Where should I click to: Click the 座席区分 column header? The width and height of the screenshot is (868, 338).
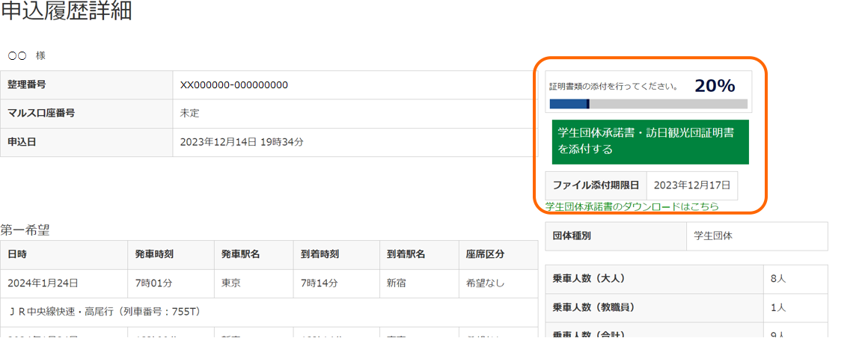click(485, 255)
